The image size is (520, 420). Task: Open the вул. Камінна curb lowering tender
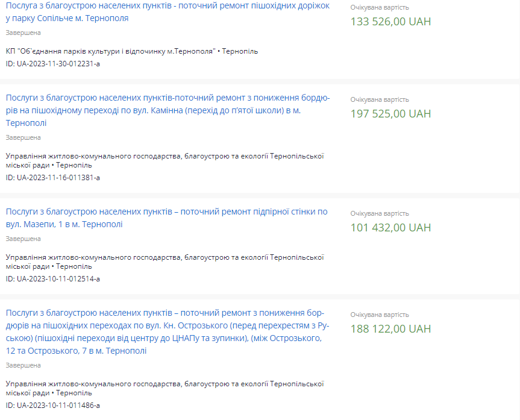pyautogui.click(x=168, y=110)
